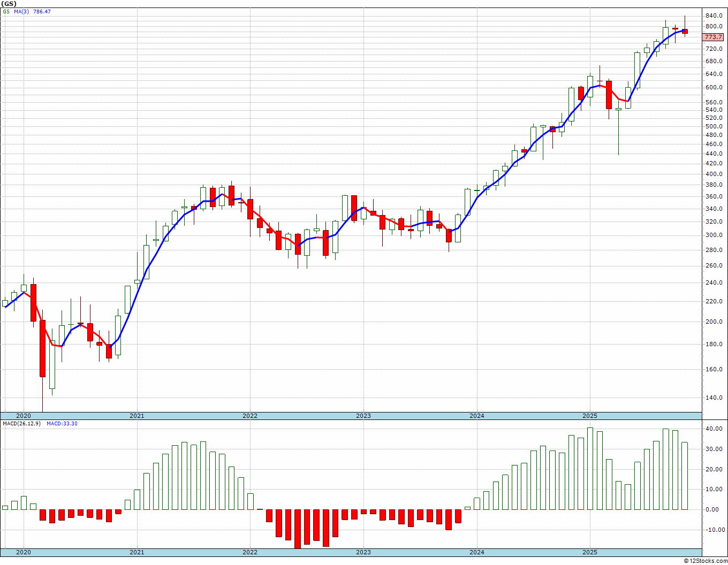Click the tallest MACD histogram bar at 2025
This screenshot has height=565, width=728.
pos(590,469)
